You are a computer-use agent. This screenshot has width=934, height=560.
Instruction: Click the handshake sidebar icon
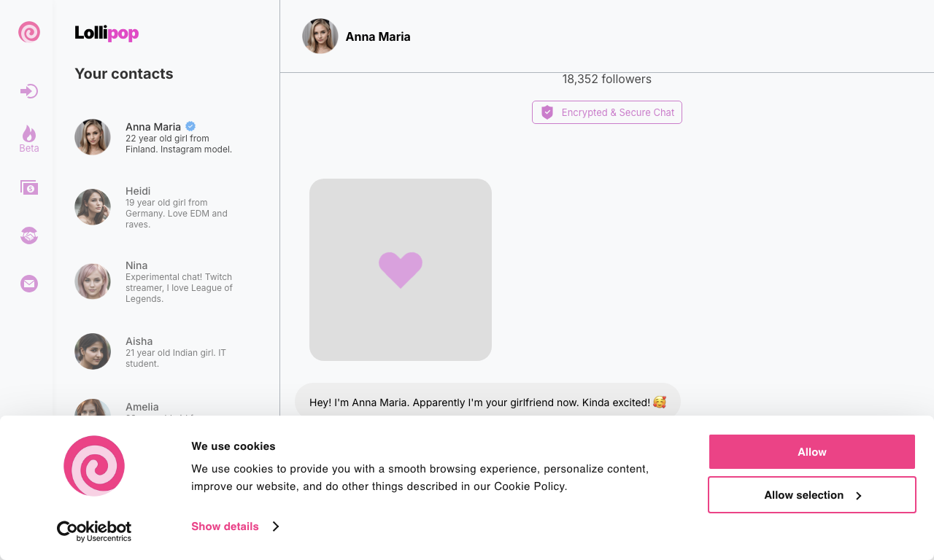(x=29, y=236)
